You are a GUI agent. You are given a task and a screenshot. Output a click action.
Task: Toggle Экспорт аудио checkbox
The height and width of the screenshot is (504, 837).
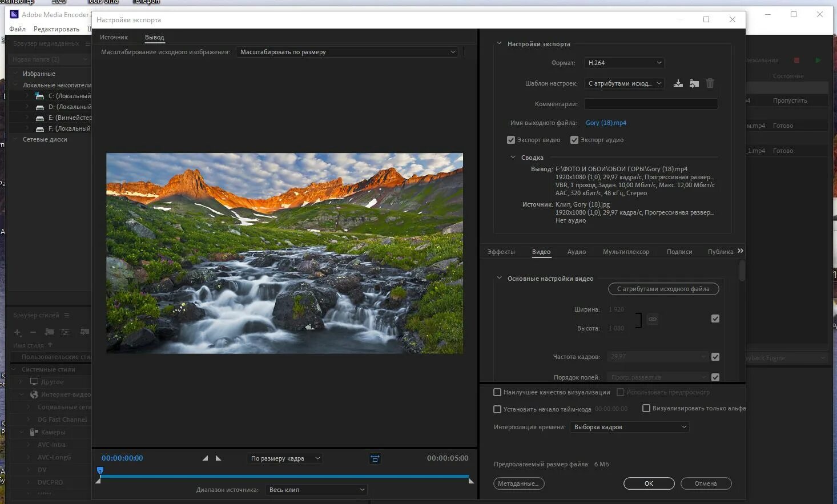[x=574, y=140]
